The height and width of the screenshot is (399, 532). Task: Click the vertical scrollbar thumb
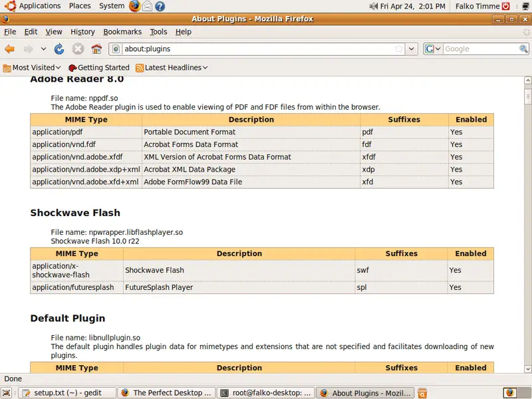pyautogui.click(x=527, y=96)
